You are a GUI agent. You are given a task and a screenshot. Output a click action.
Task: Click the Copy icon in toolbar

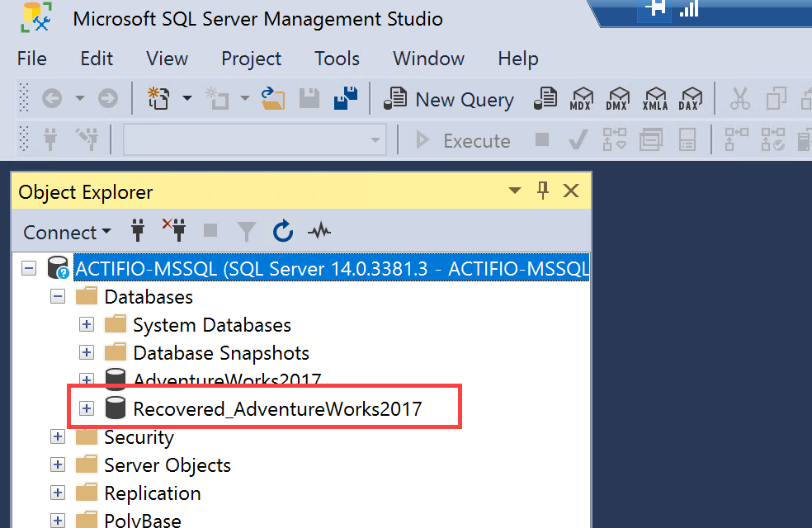point(777,98)
